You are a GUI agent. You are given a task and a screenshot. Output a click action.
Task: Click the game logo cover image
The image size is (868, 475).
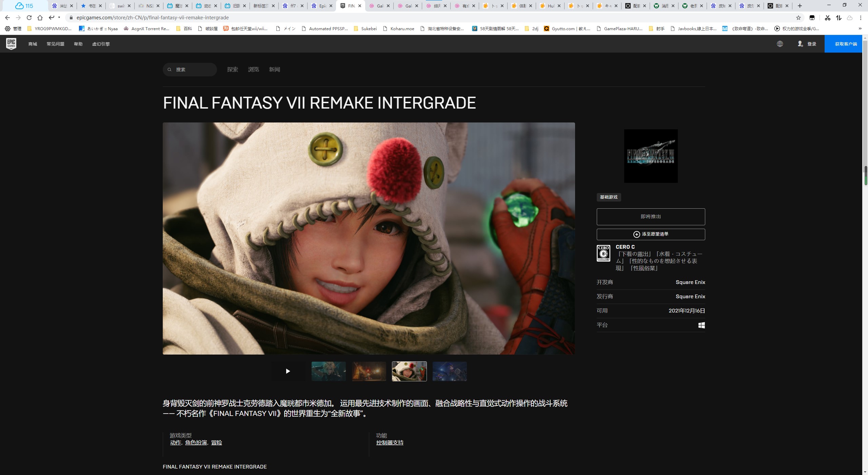coord(651,156)
